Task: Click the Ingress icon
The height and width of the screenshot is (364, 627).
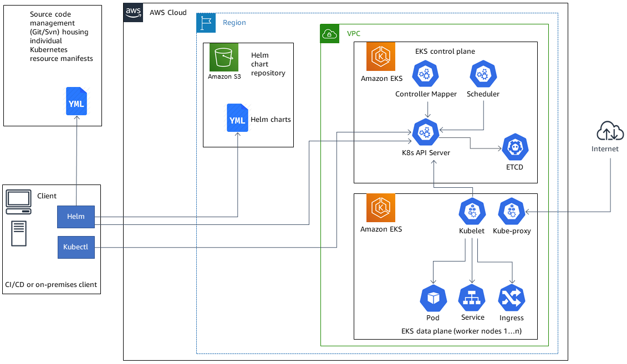Action: tap(511, 298)
